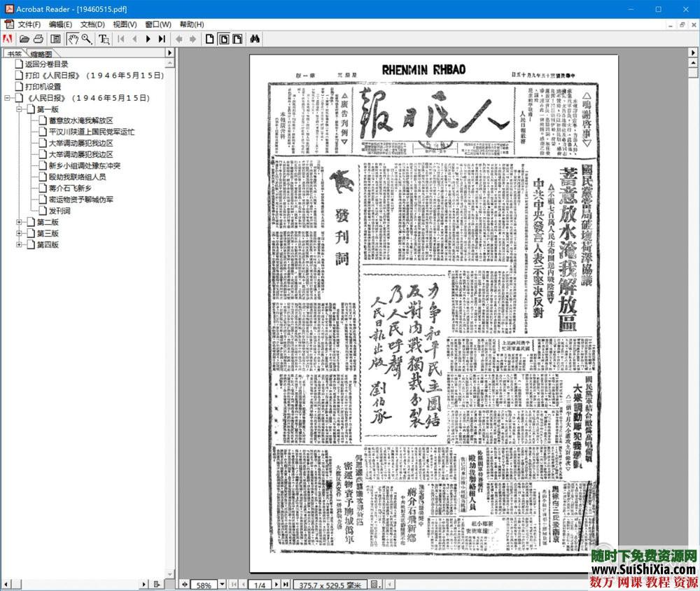The width and height of the screenshot is (700, 591).
Task: Click the 58% zoom level field
Action: pyautogui.click(x=204, y=584)
